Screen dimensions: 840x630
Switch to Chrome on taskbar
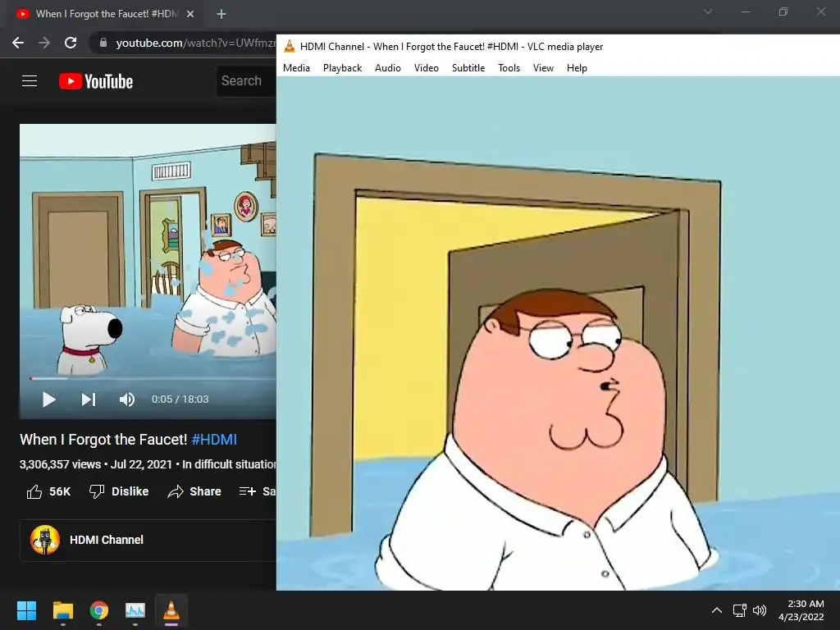coord(99,610)
